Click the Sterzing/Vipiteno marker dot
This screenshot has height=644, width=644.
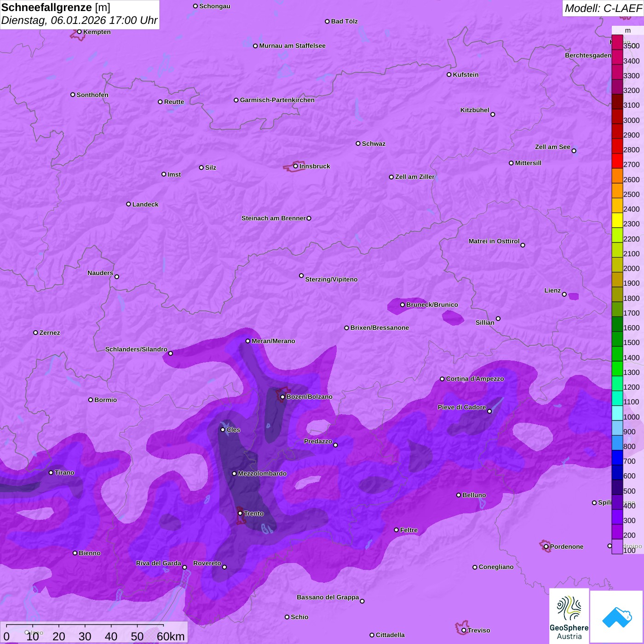[x=301, y=276]
